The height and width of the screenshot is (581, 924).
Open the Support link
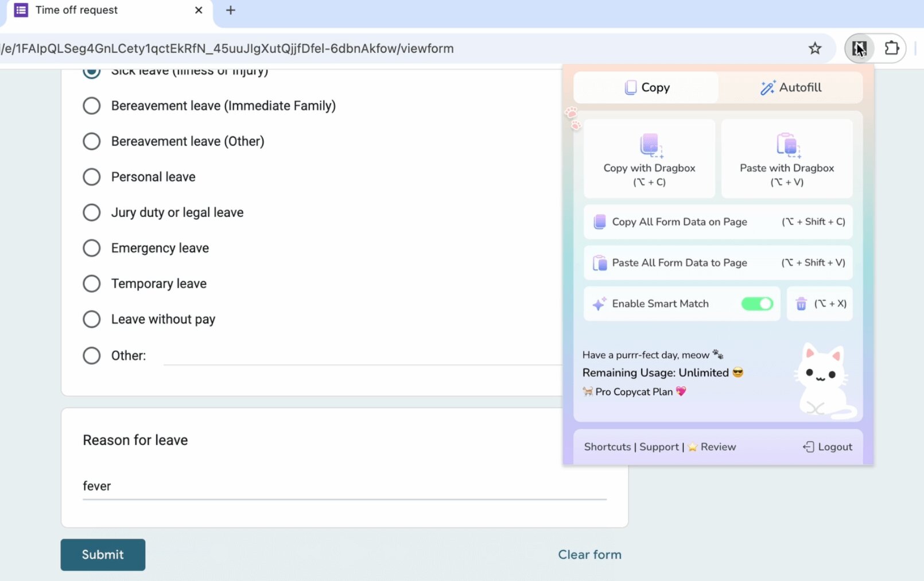click(x=658, y=447)
